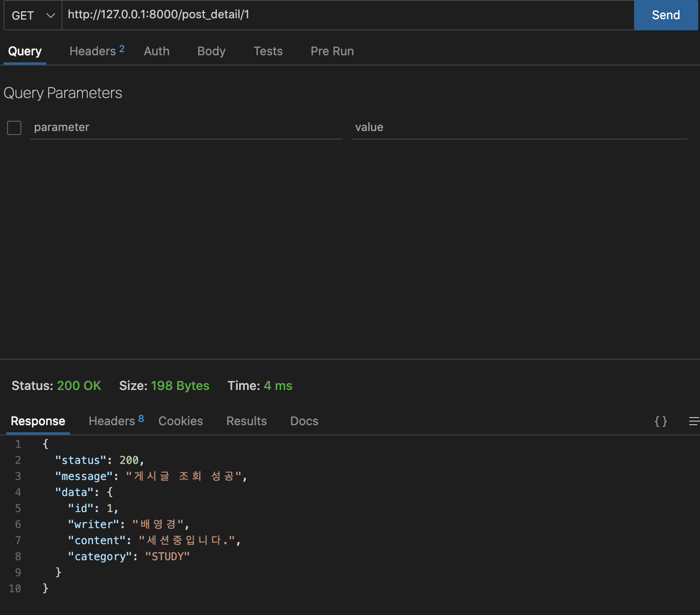Open the Tests tab
Image resolution: width=700 pixels, height=615 pixels.
pyautogui.click(x=268, y=51)
